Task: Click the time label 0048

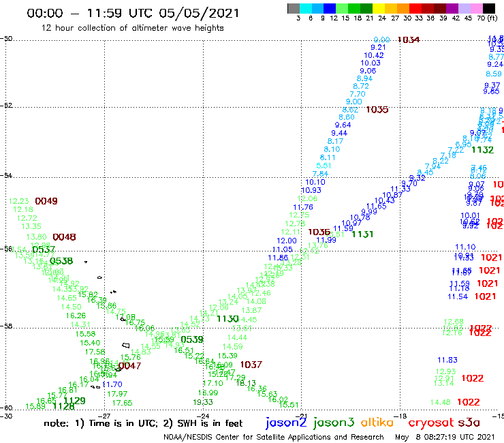Action: coord(64,237)
